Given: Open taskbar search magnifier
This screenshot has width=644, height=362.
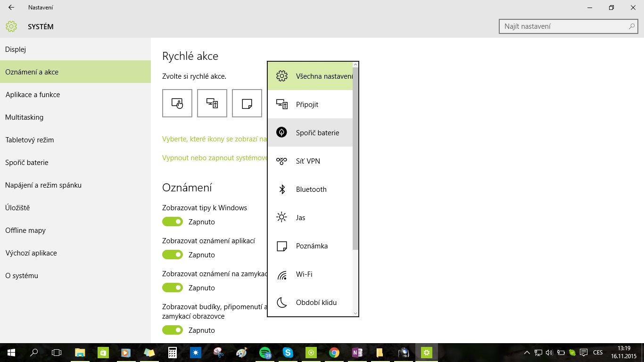Looking at the screenshot, I should pyautogui.click(x=34, y=352).
